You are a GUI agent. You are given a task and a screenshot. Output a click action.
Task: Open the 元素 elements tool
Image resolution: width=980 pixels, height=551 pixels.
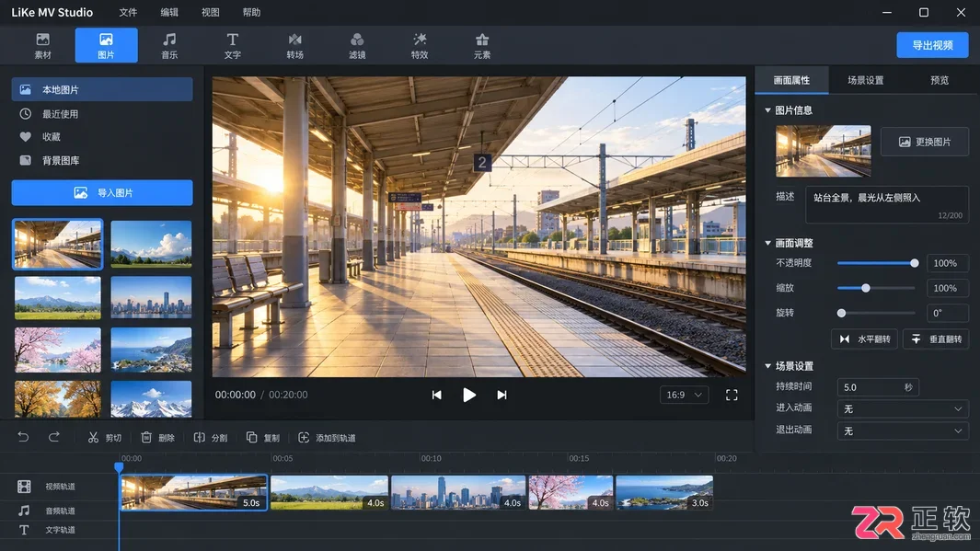482,46
